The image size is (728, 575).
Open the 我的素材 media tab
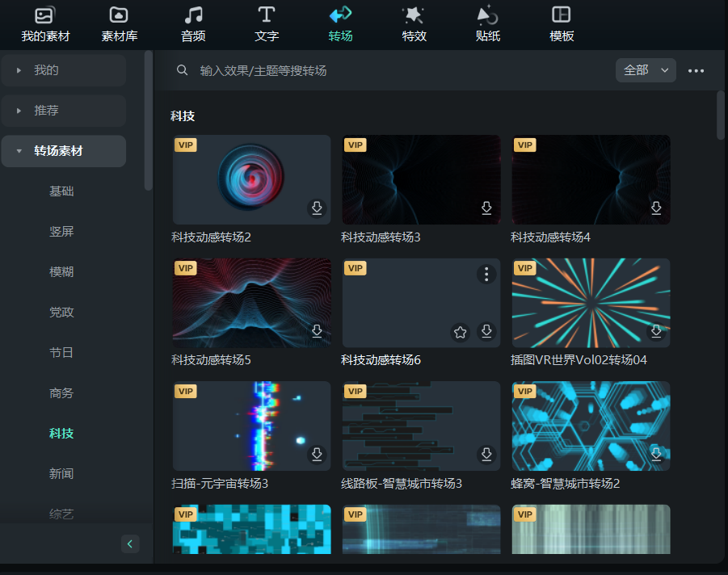coord(45,24)
